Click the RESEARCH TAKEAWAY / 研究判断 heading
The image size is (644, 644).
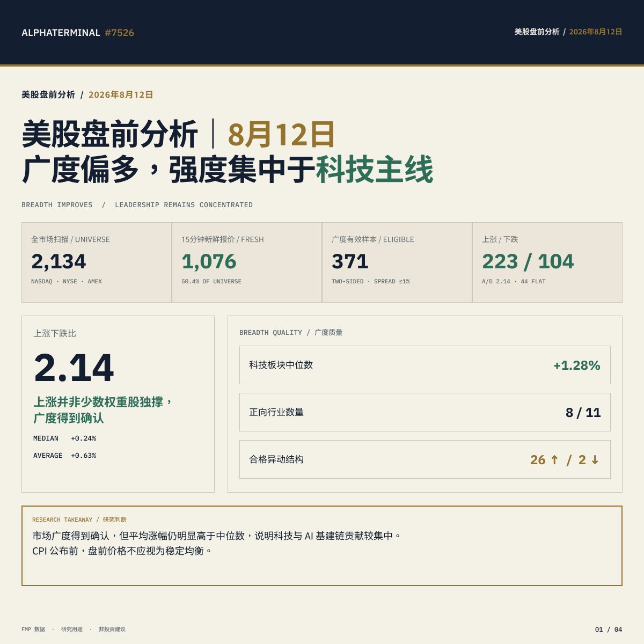[x=79, y=519]
